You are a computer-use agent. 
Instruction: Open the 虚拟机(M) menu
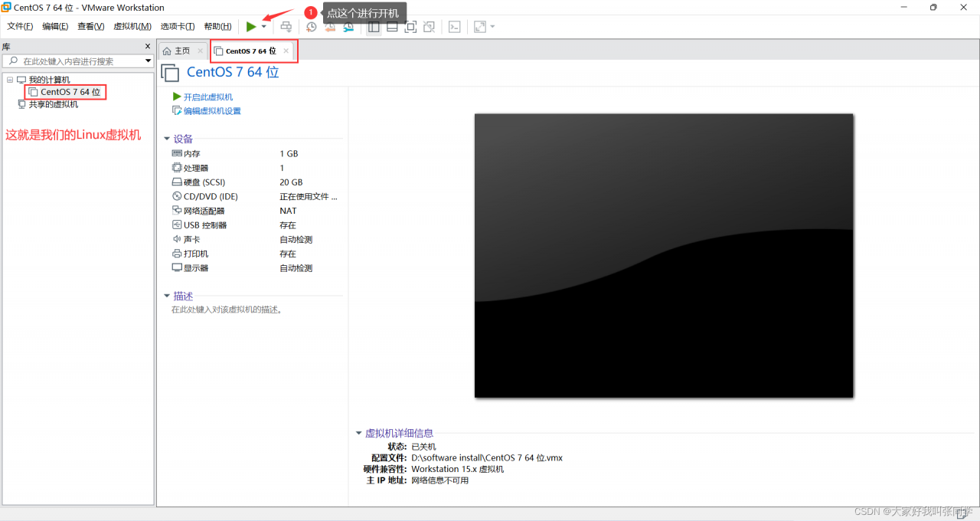tap(132, 27)
